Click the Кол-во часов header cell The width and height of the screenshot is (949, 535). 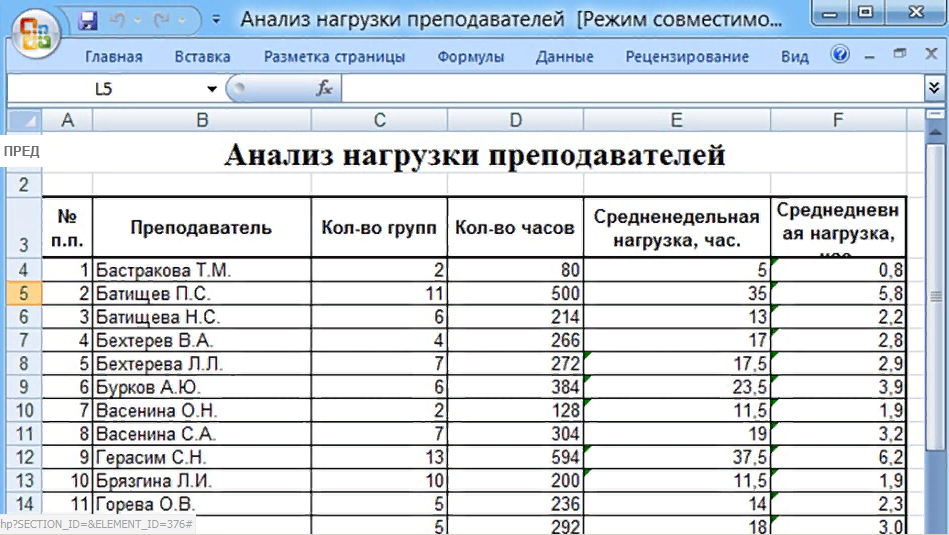(x=514, y=227)
